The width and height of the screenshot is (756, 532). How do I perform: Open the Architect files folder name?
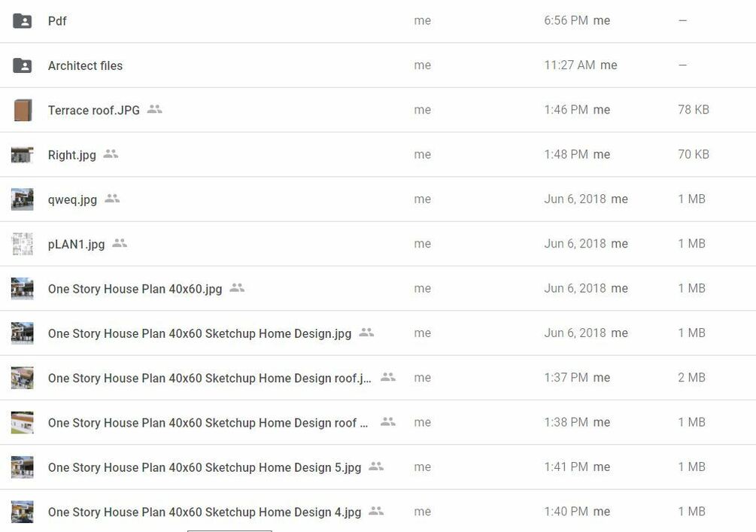(85, 65)
